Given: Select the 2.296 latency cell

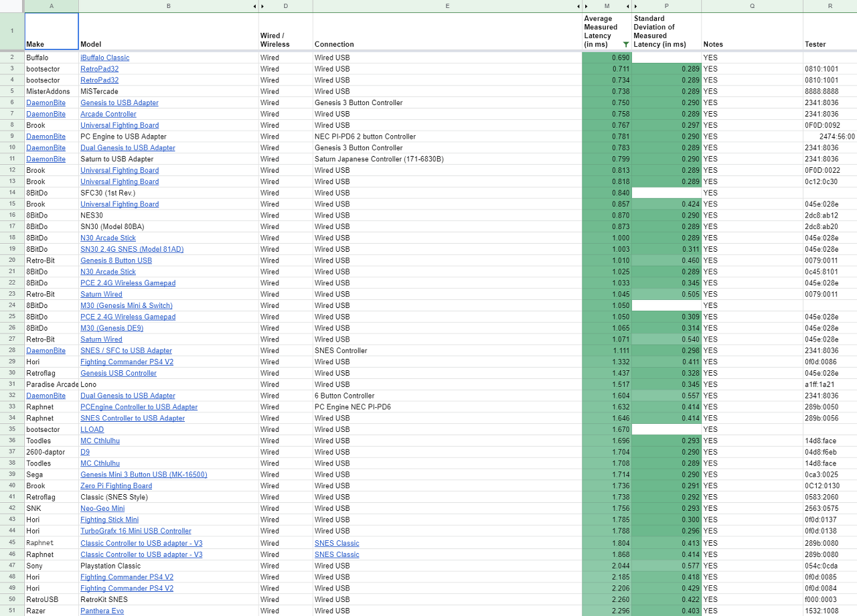Looking at the screenshot, I should click(x=607, y=611).
